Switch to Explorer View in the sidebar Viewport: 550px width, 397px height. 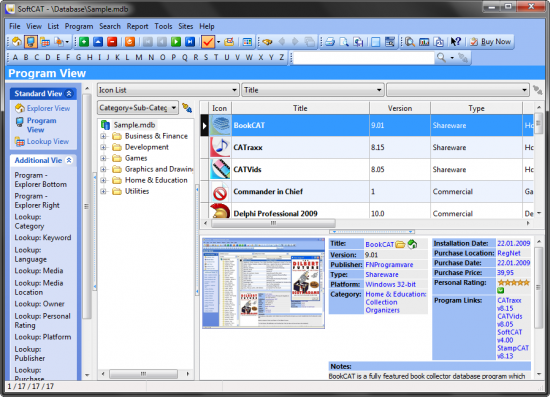[48, 108]
